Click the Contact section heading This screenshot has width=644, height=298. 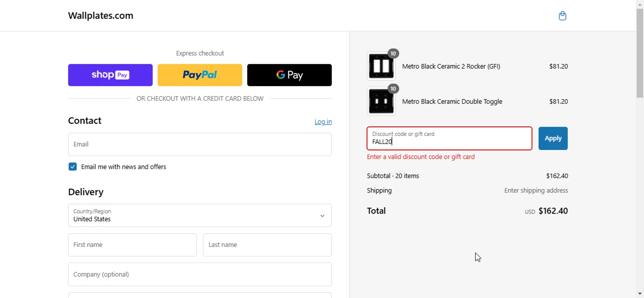[85, 121]
